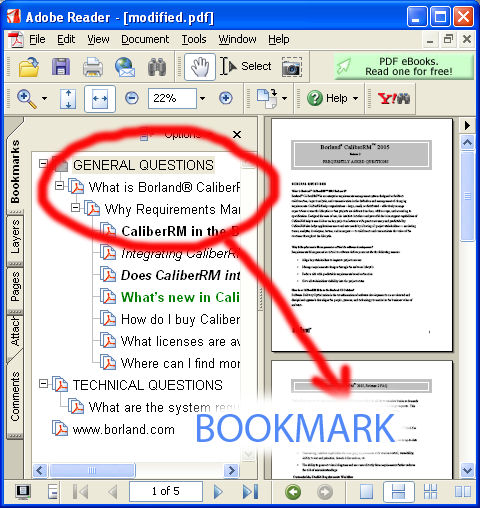Collapse the What is Borland CaliberRM bookmark

point(59,185)
